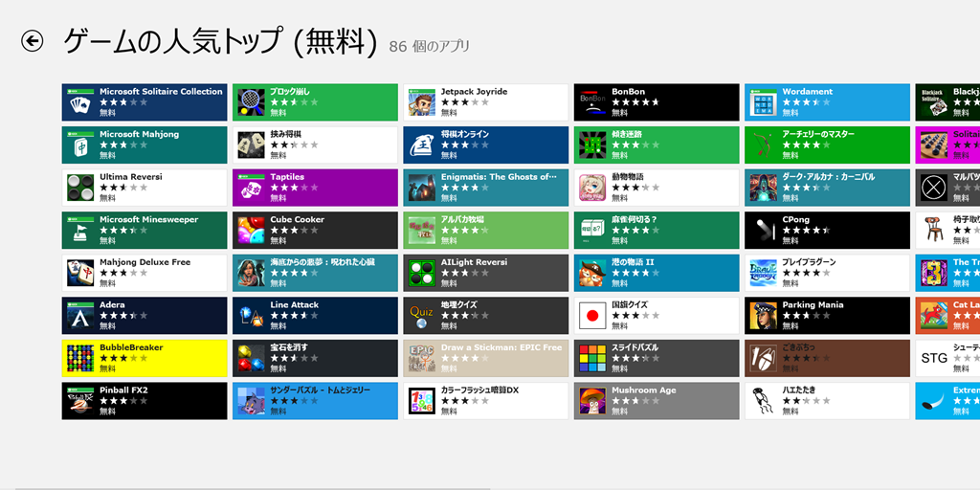Open the Draw a Stickman: EPIC Free tile
Screen dimensions: 980x490
485,358
